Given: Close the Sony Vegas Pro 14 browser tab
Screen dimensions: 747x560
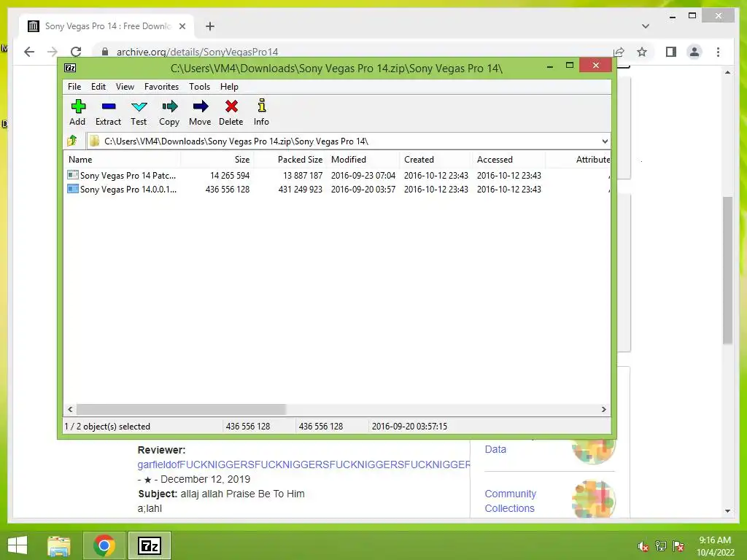Looking at the screenshot, I should (182, 26).
